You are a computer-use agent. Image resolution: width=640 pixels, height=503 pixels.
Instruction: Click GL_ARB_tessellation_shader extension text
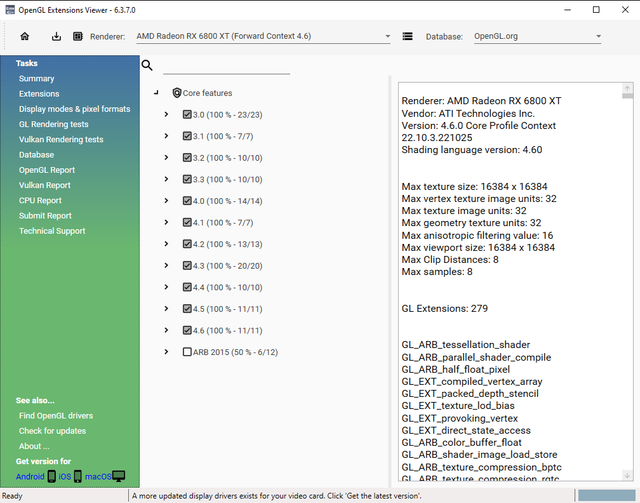click(x=466, y=345)
